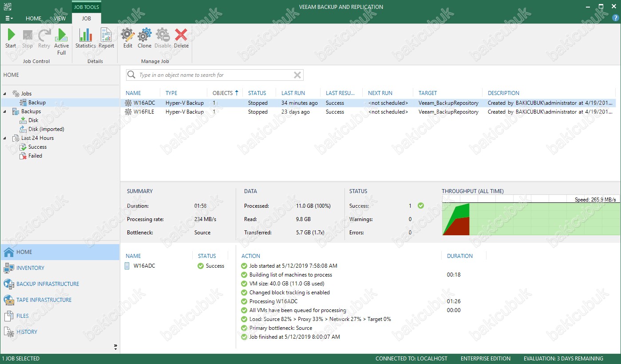Viewport: 621px width, 364px height.
Task: Click the Stop job icon
Action: tap(28, 35)
